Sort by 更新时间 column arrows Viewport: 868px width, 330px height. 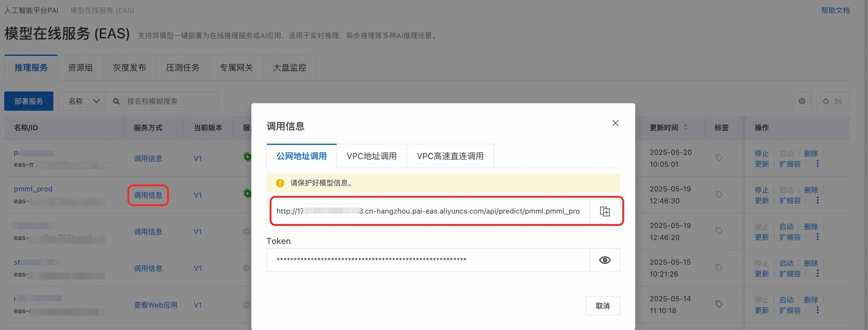tap(685, 127)
